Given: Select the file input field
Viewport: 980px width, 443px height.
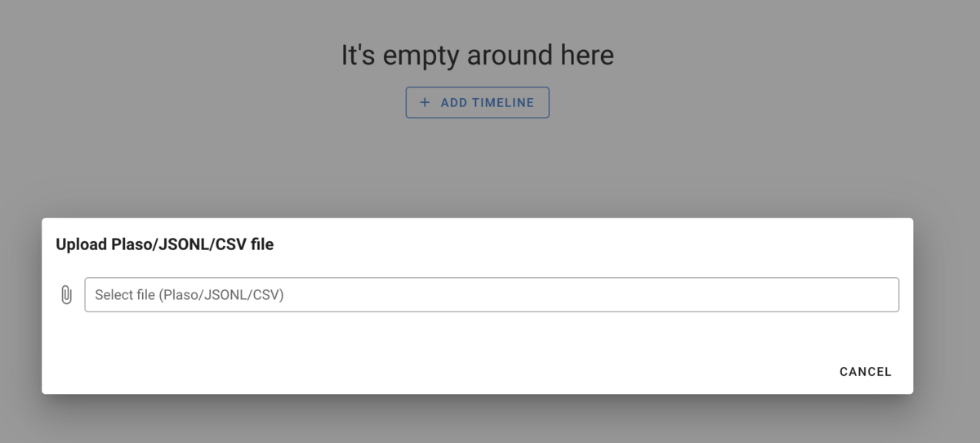Looking at the screenshot, I should click(x=492, y=295).
